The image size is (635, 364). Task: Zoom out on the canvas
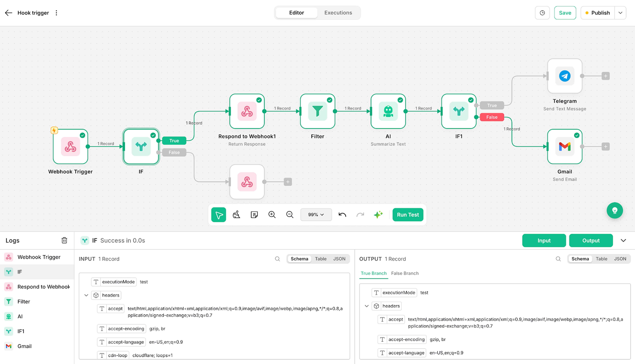[x=290, y=214]
